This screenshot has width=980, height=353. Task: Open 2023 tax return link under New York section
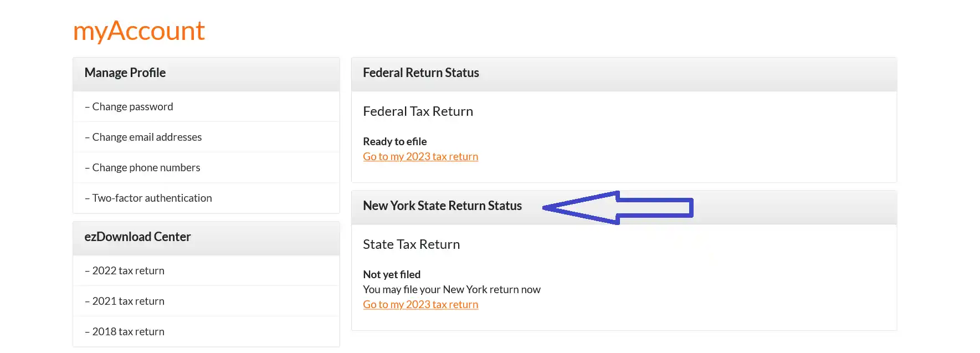click(x=420, y=305)
